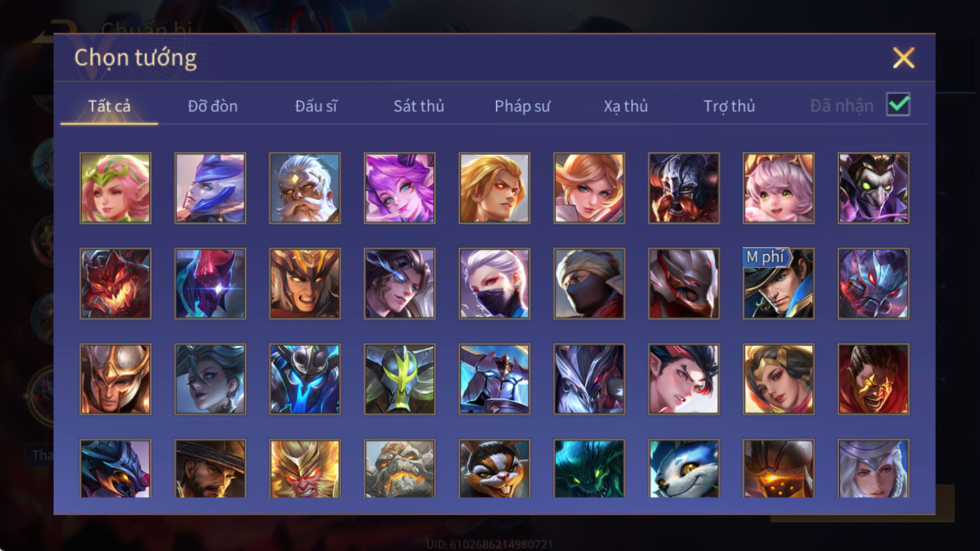This screenshot has height=551, width=980.
Task: Open the 'Trợ thủ' category tab
Action: (729, 106)
